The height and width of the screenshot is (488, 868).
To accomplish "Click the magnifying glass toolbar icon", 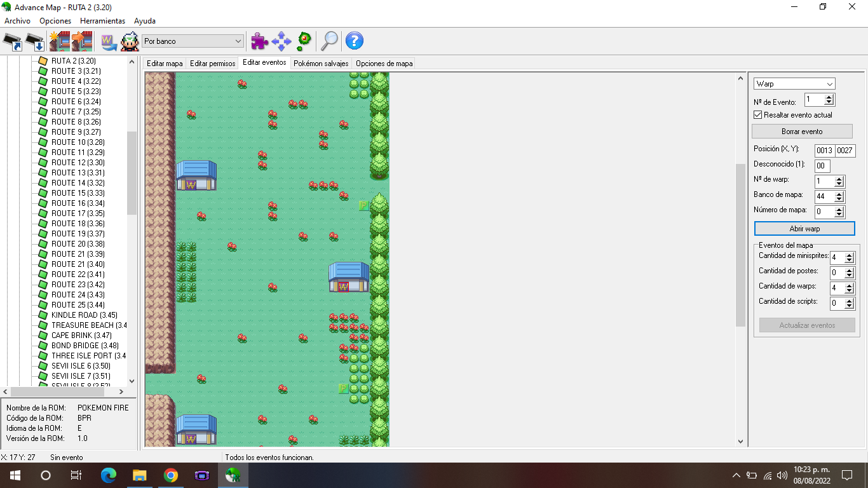I will click(329, 41).
